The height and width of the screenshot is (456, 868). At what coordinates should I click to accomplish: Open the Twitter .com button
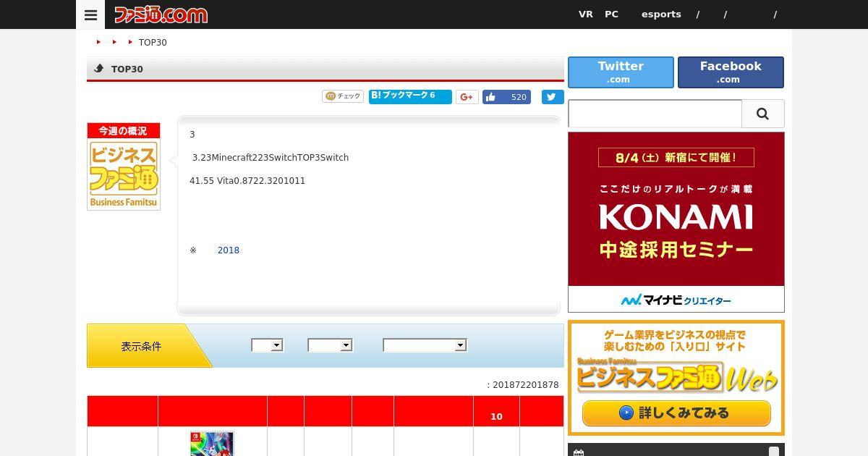[x=621, y=72]
